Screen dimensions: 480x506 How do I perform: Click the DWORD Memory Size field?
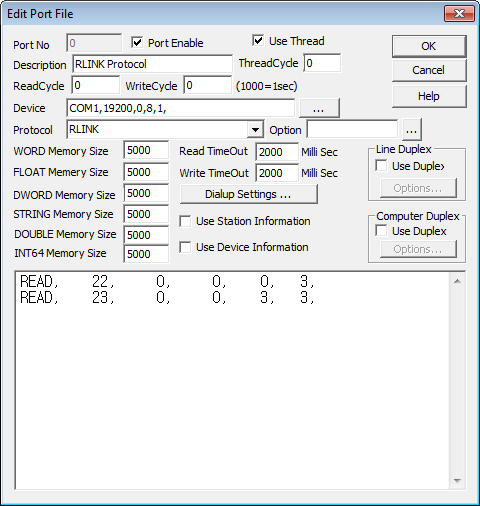tap(146, 193)
